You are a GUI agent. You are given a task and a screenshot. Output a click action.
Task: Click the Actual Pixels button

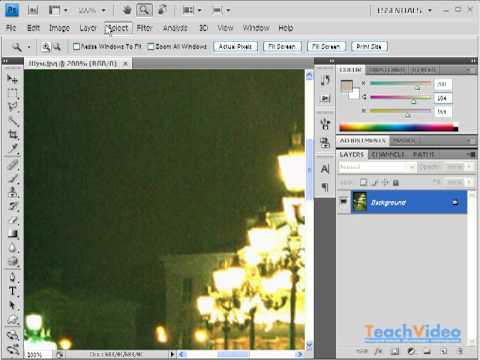(x=235, y=46)
